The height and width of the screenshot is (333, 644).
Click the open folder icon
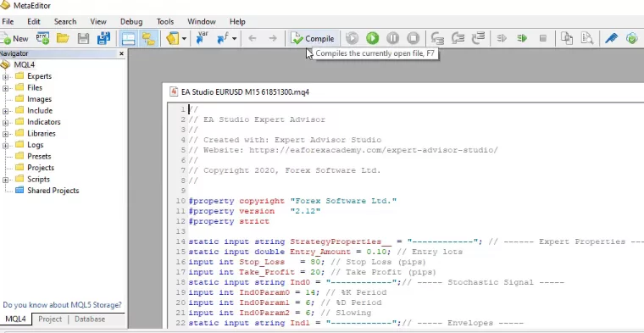(x=63, y=39)
